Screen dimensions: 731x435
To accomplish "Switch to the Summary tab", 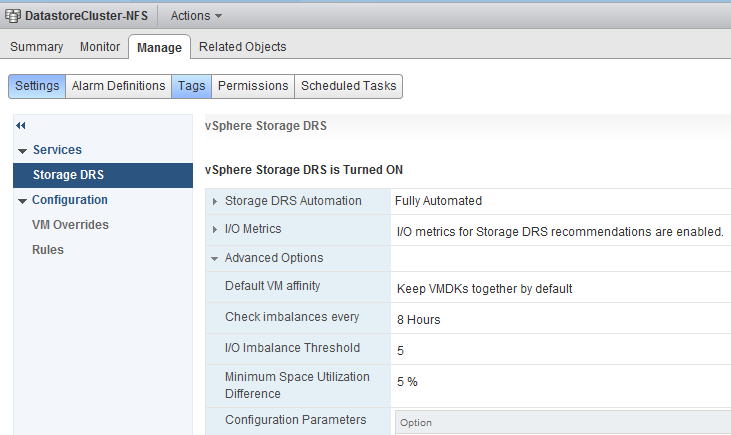I will [36, 47].
